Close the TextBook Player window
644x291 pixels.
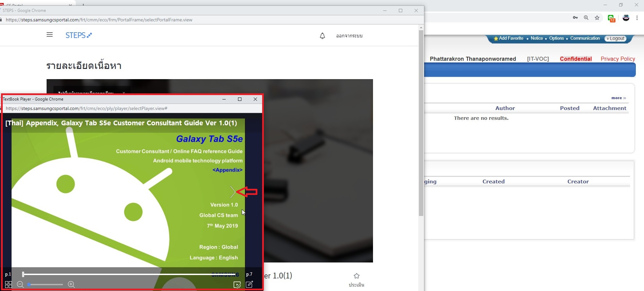(255, 99)
